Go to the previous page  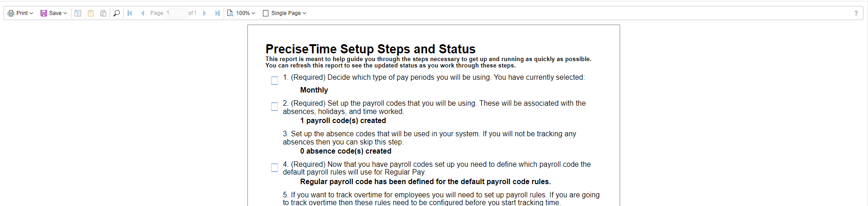(x=143, y=13)
